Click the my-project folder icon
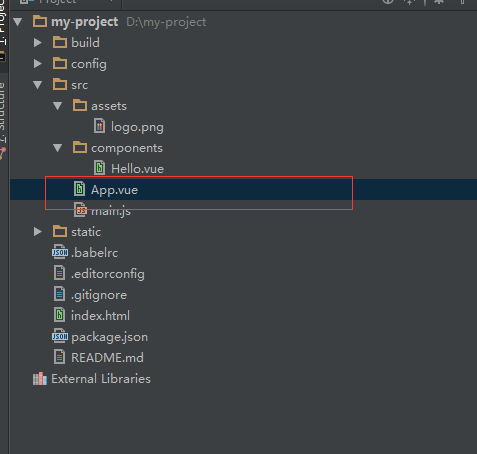 pyautogui.click(x=40, y=21)
